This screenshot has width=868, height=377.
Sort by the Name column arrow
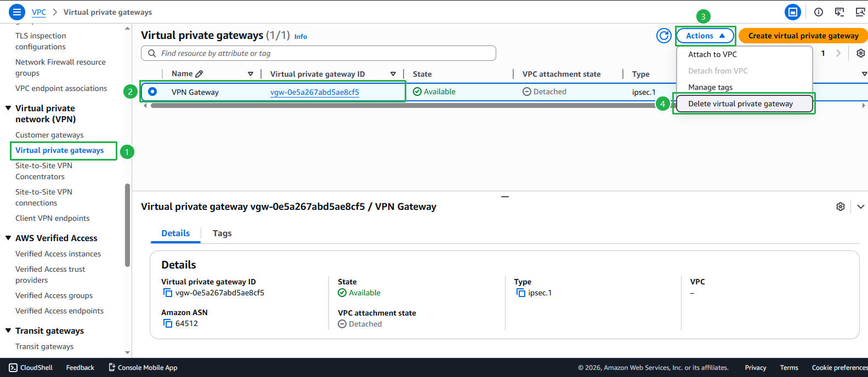tap(251, 74)
